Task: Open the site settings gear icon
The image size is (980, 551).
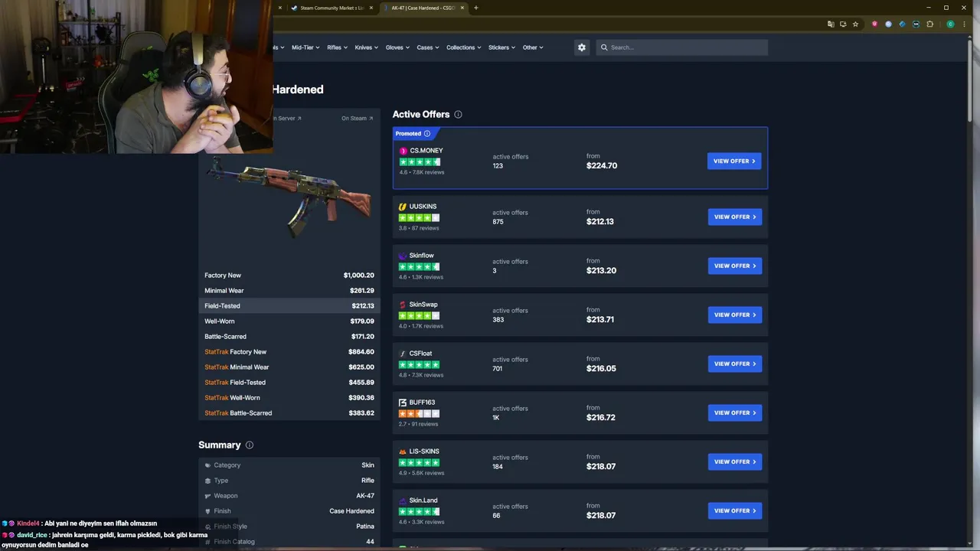Action: (582, 47)
